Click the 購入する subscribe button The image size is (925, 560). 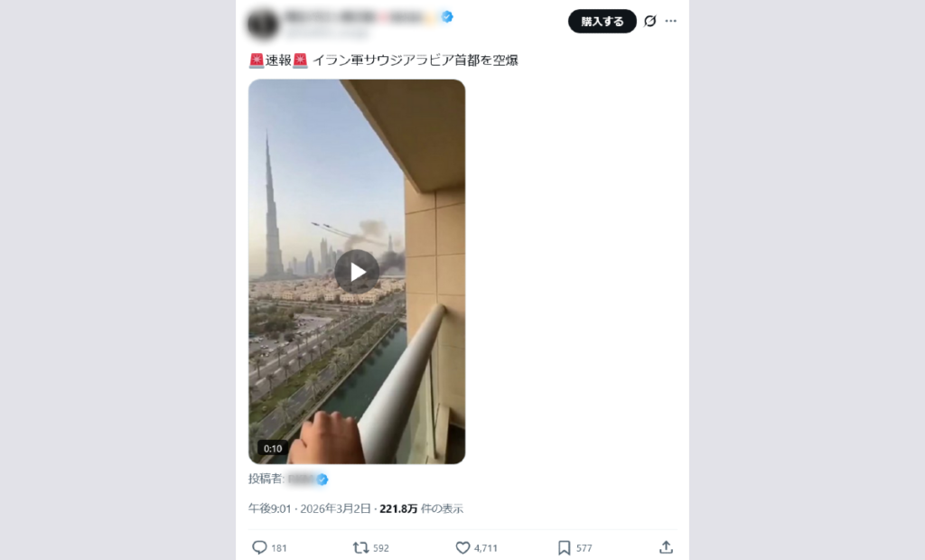[603, 22]
